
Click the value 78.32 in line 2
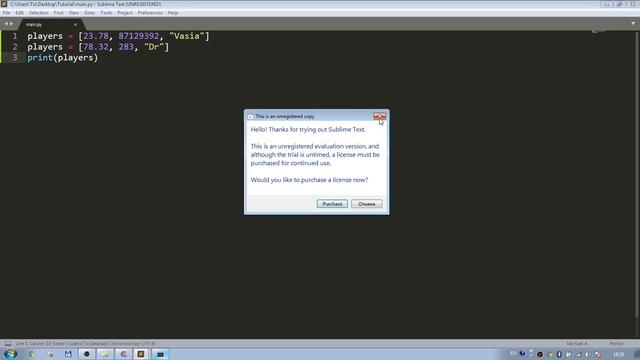[x=96, y=47]
